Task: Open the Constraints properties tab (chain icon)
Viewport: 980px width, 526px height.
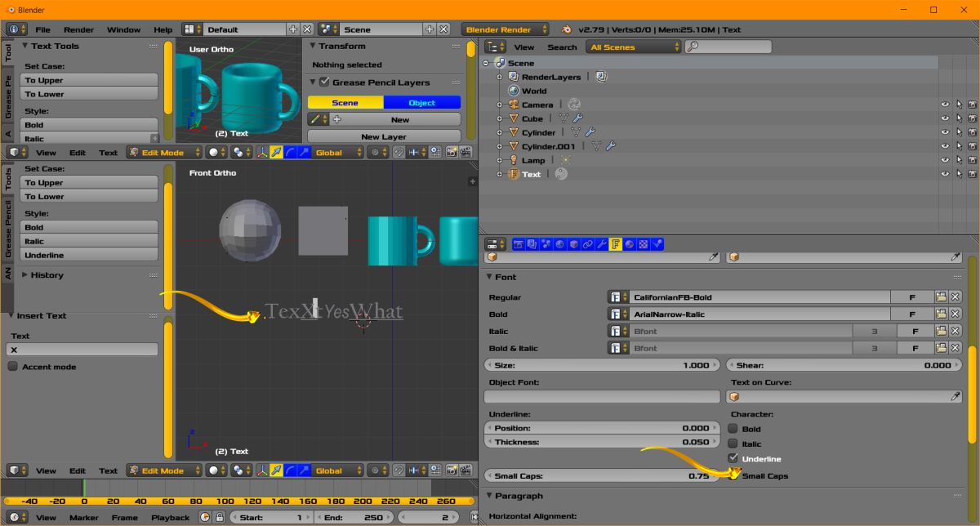Action: pos(587,244)
